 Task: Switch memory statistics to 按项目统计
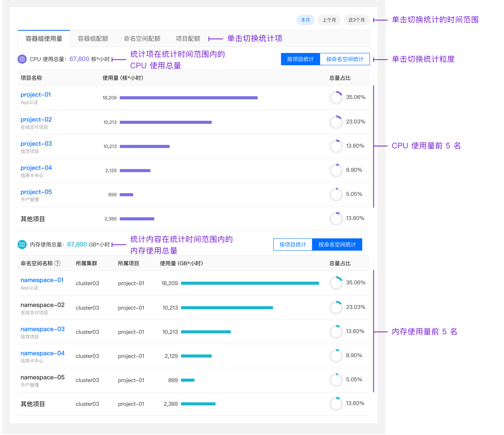click(x=293, y=245)
